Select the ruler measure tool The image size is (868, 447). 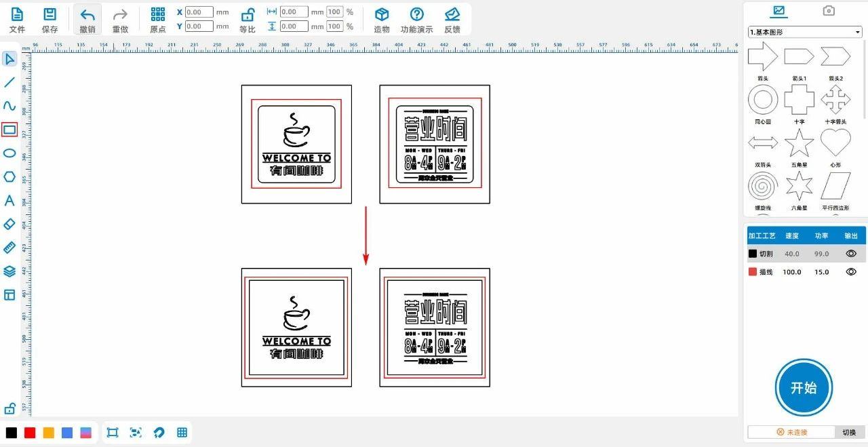click(x=9, y=248)
